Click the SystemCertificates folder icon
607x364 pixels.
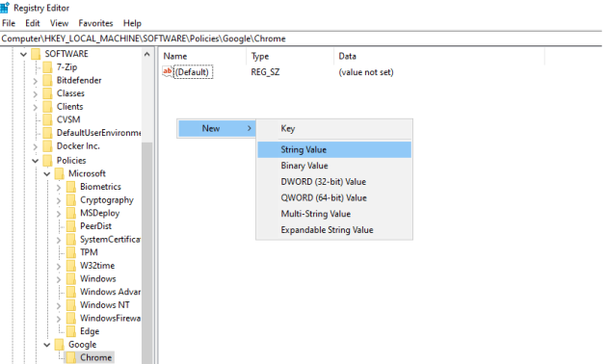pyautogui.click(x=71, y=240)
